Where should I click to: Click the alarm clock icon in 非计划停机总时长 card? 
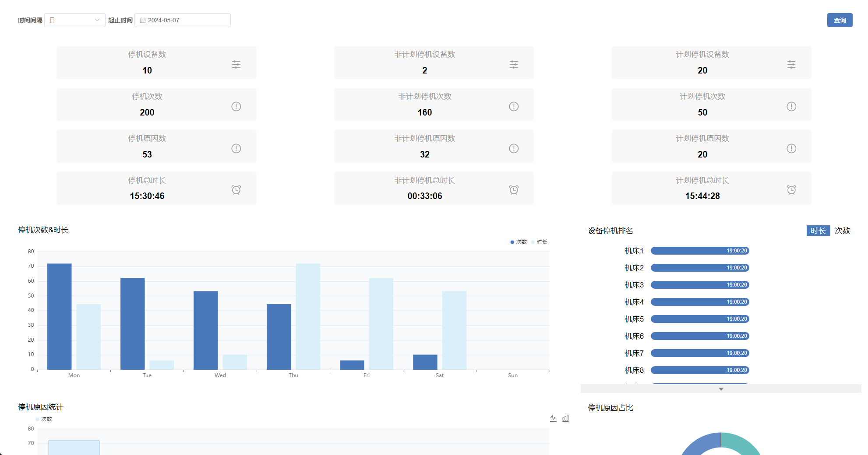point(514,190)
